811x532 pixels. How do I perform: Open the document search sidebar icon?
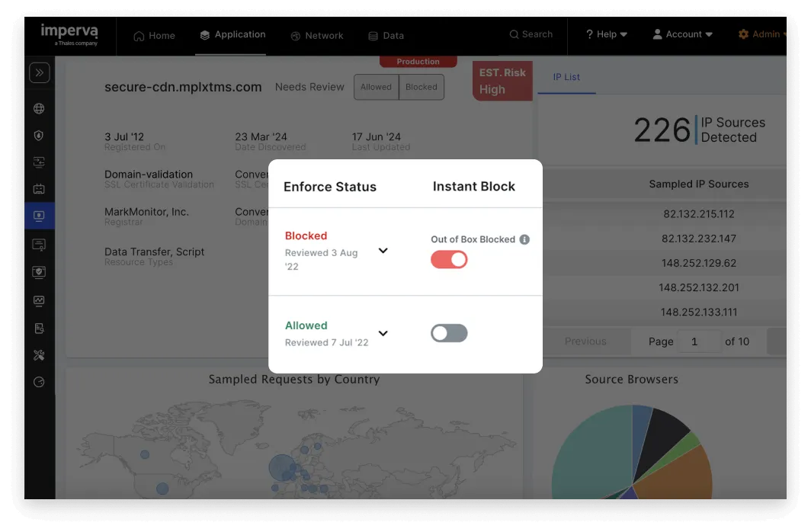(39, 328)
